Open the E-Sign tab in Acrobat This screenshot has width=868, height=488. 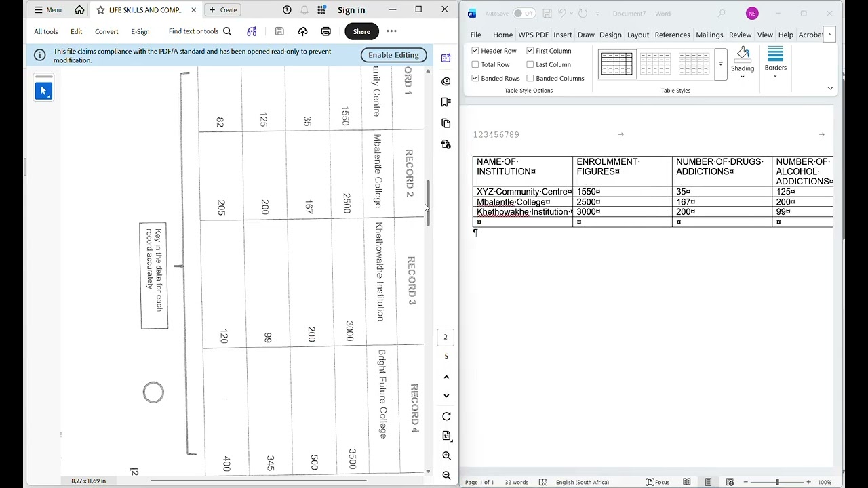pos(140,31)
